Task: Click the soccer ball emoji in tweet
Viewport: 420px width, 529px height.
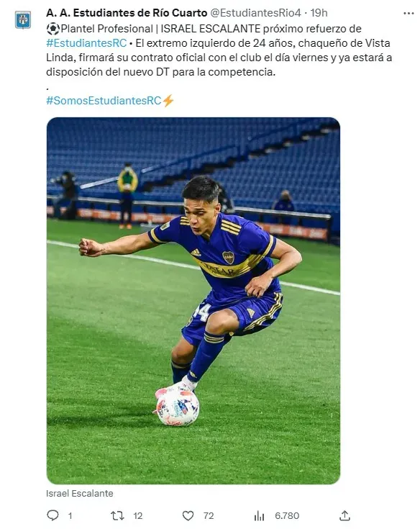Action: (53, 29)
